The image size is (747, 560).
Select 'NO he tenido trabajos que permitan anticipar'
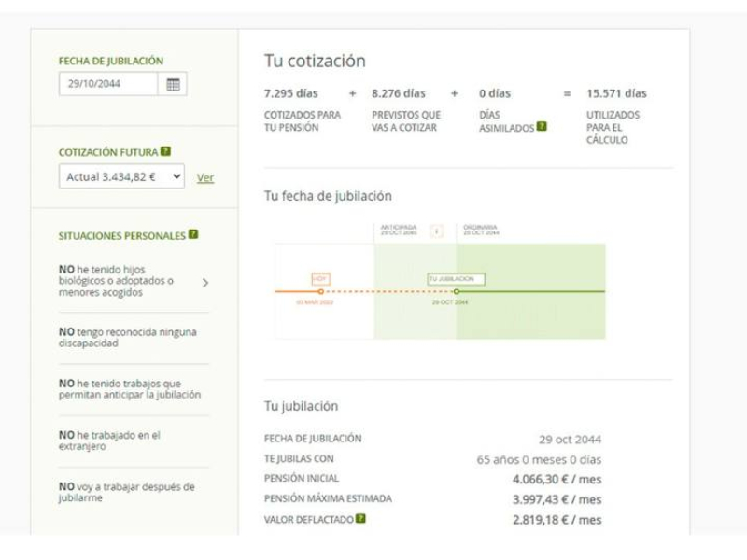(129, 389)
